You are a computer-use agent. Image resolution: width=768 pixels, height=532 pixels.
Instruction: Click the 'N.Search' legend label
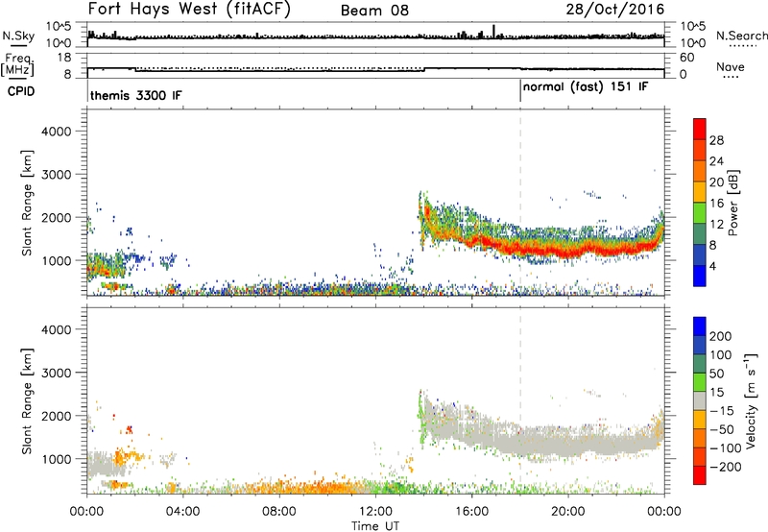pyautogui.click(x=741, y=36)
